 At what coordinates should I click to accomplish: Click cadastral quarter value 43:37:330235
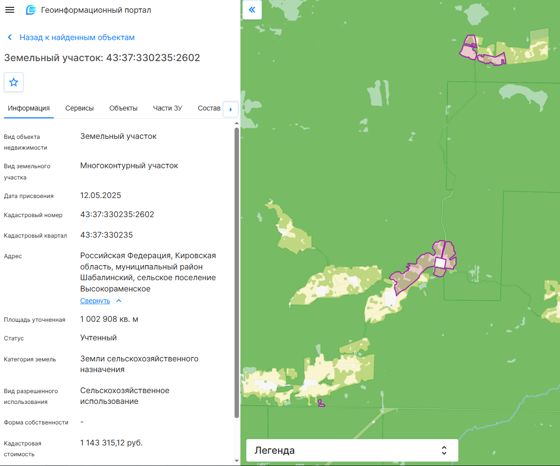(106, 235)
